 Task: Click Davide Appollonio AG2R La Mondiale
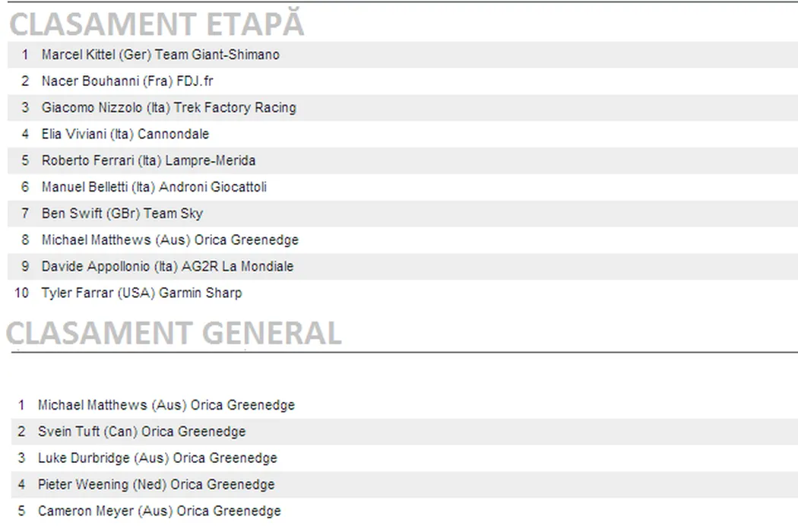167,267
